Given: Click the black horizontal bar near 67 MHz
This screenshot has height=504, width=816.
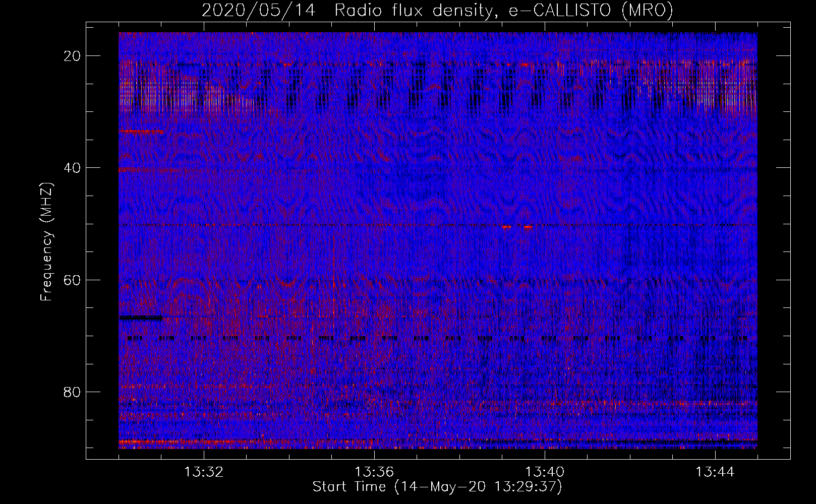Looking at the screenshot, I should click(x=141, y=318).
